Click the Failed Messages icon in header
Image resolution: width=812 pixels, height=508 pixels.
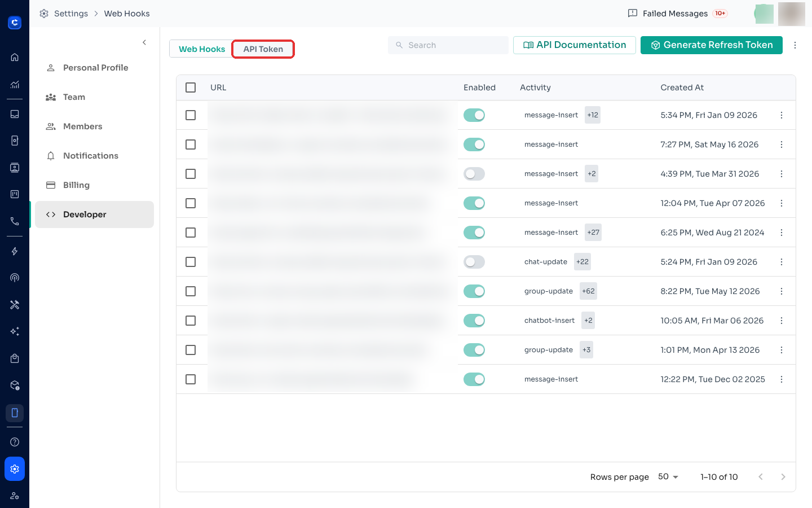[x=633, y=14]
